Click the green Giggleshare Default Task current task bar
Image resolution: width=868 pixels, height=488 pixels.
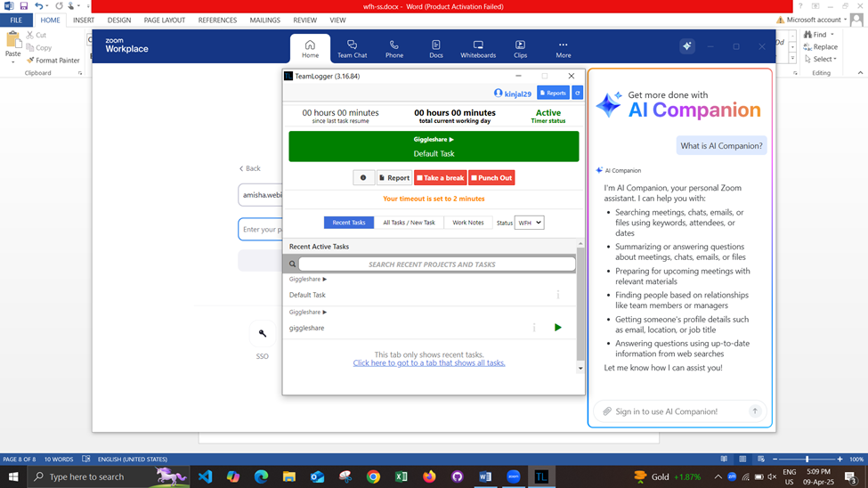(x=434, y=146)
